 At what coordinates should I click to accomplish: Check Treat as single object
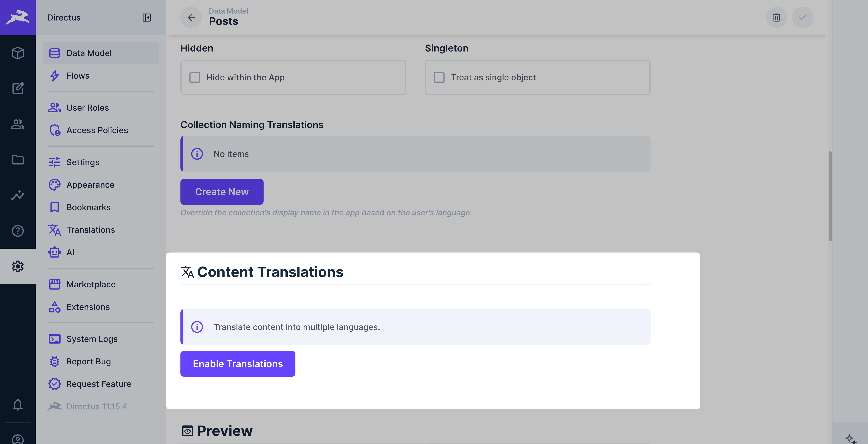439,77
